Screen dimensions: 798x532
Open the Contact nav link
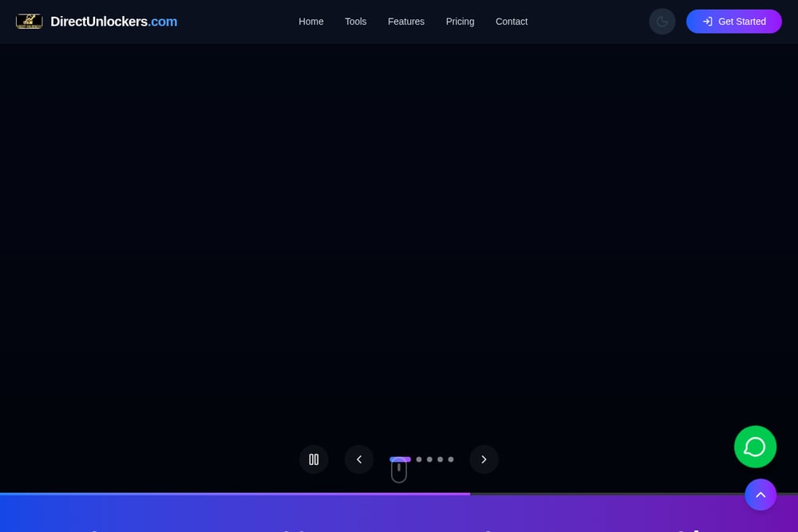pos(512,22)
